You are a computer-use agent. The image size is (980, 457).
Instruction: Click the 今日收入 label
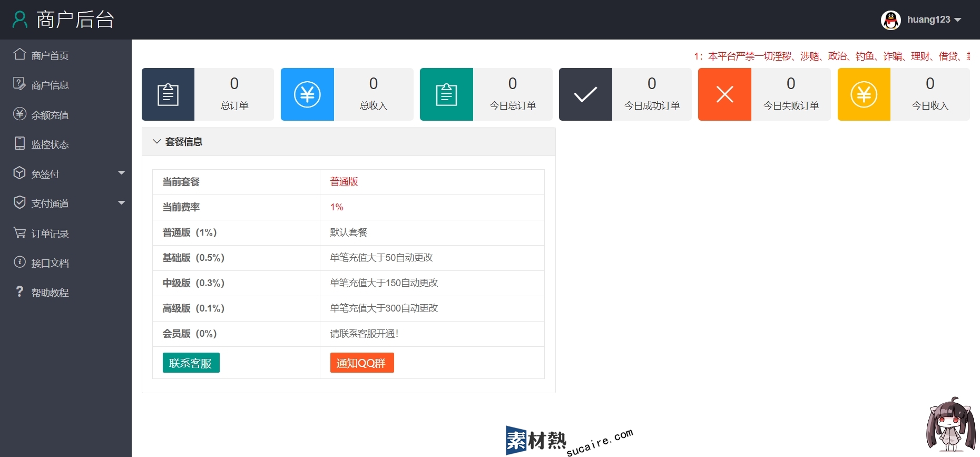click(930, 106)
